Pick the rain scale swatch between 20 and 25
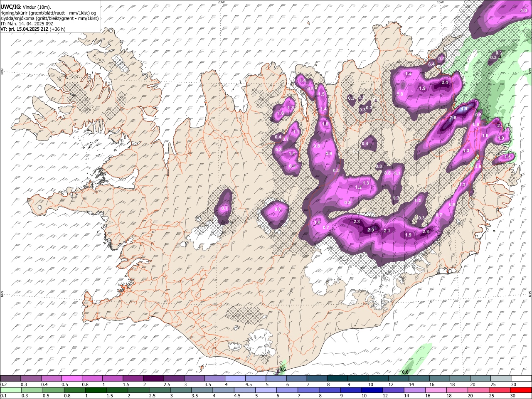532x399 pixels. click(479, 390)
